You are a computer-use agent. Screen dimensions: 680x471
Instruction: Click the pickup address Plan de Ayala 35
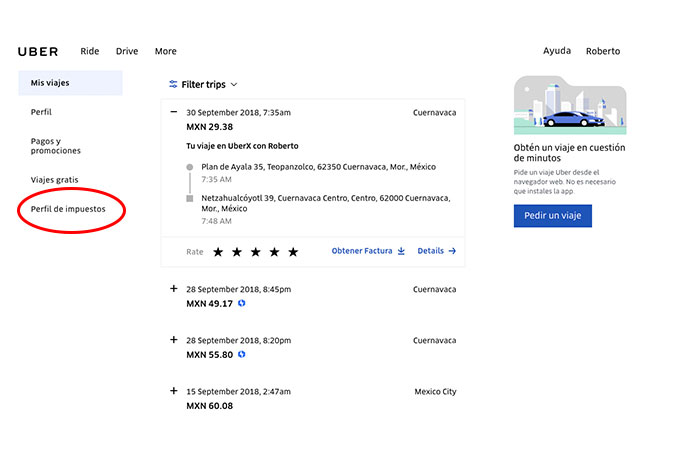coord(318,167)
